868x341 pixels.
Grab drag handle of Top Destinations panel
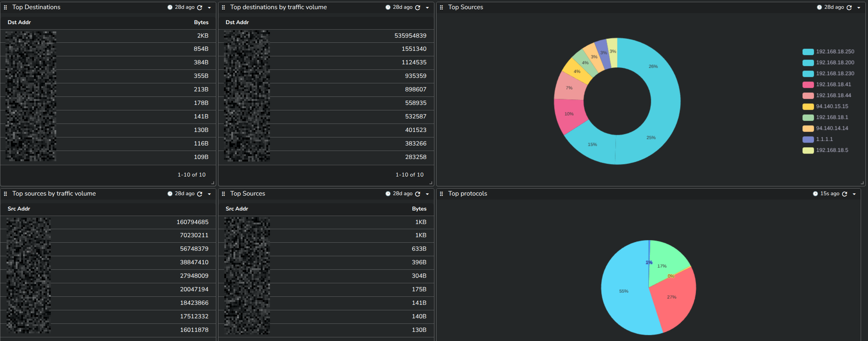(5, 7)
